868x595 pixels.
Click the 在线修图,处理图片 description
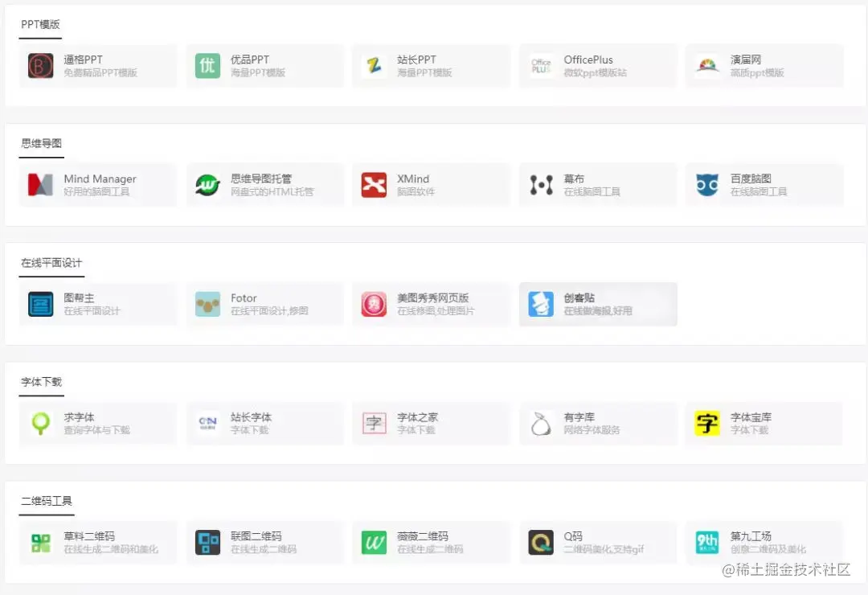[436, 311]
